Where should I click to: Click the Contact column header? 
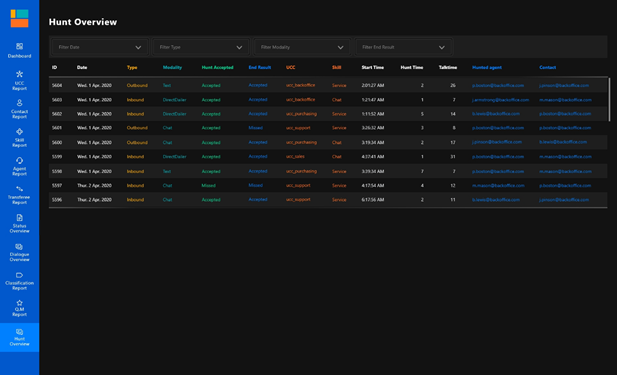pos(547,68)
